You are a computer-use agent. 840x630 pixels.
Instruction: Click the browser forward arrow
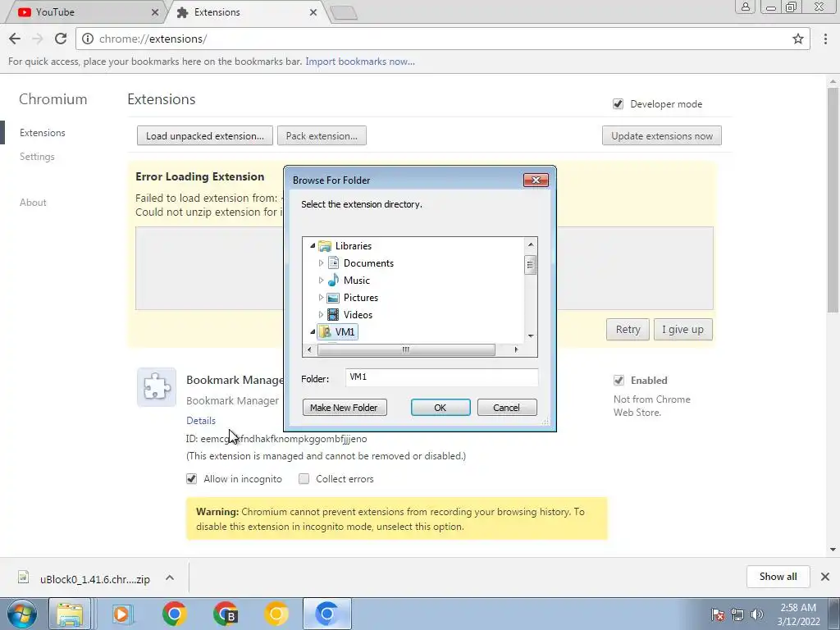pos(38,39)
